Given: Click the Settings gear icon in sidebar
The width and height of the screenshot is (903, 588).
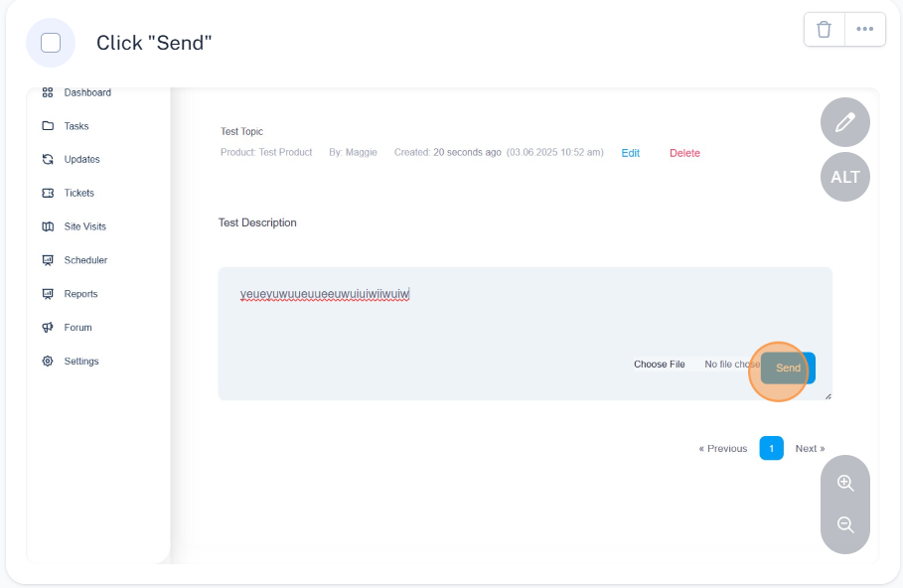Looking at the screenshot, I should pyautogui.click(x=48, y=362).
